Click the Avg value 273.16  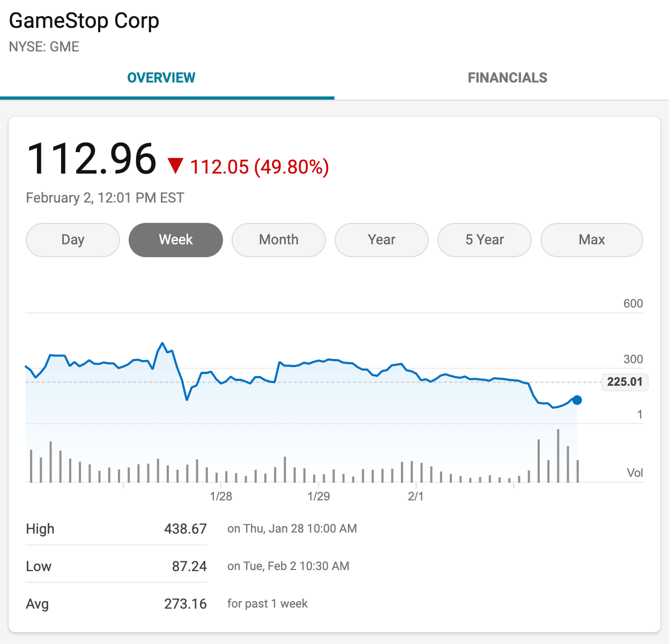coord(185,604)
